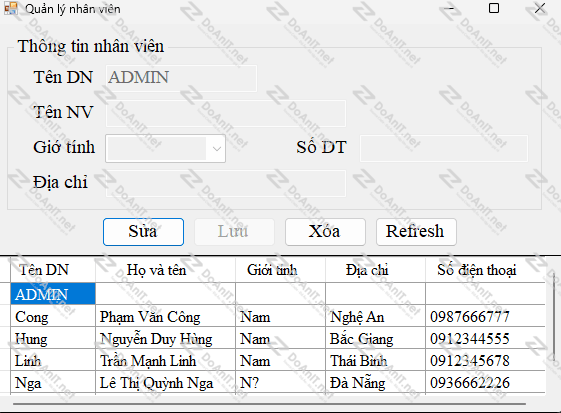The image size is (561, 413).
Task: Click the Sửa button
Action: click(x=143, y=232)
